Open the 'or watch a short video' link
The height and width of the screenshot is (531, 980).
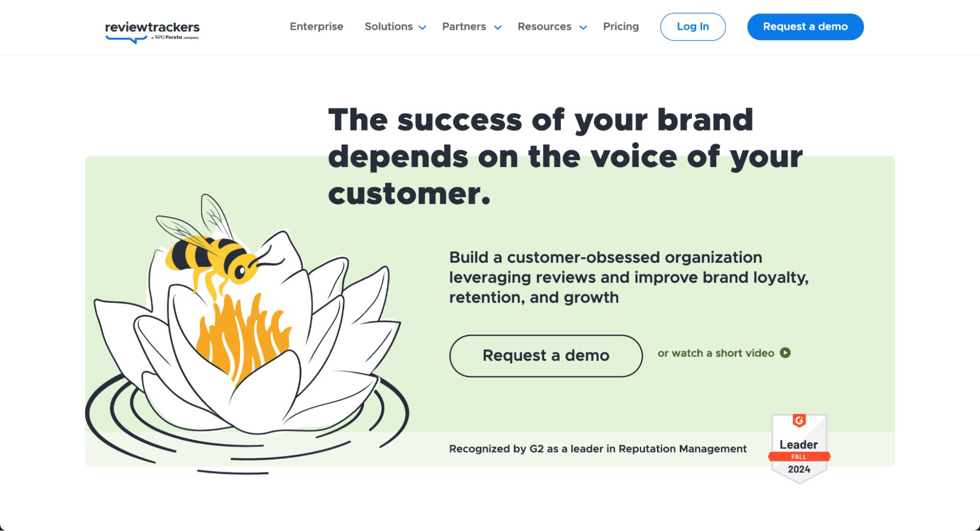(x=715, y=353)
